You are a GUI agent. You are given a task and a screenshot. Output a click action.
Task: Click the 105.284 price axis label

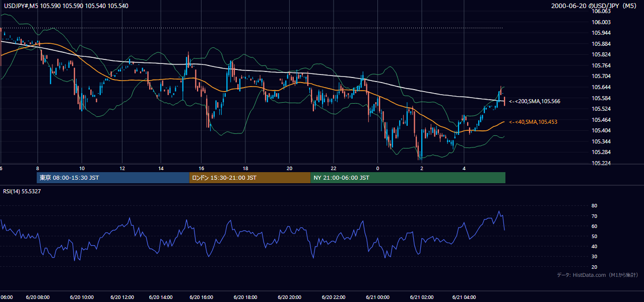click(601, 152)
